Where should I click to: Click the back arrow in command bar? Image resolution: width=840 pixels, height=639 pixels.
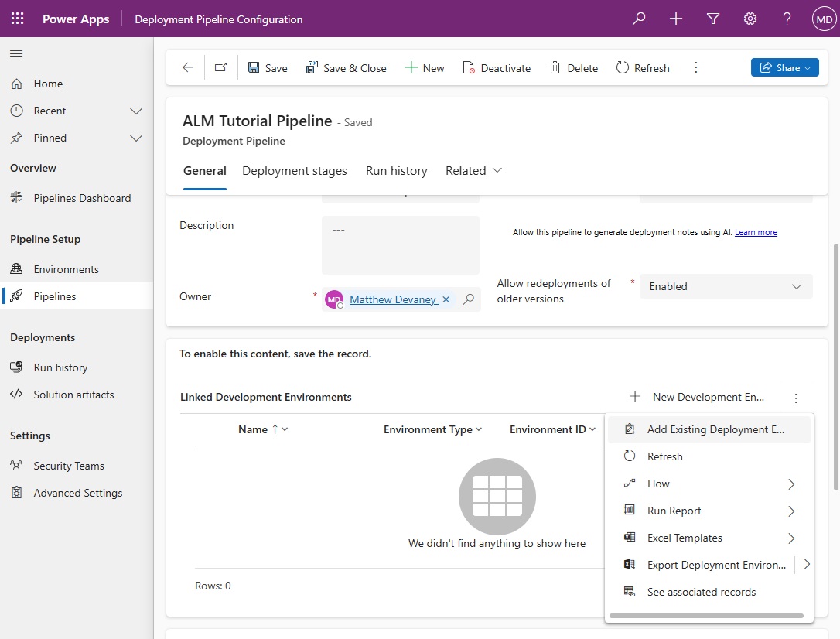[x=188, y=68]
